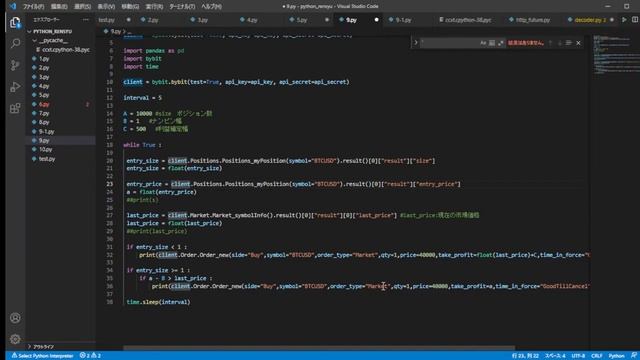Open Problems via errors and warnings count
Viewport: 640px width, 360px height.
[x=90, y=356]
